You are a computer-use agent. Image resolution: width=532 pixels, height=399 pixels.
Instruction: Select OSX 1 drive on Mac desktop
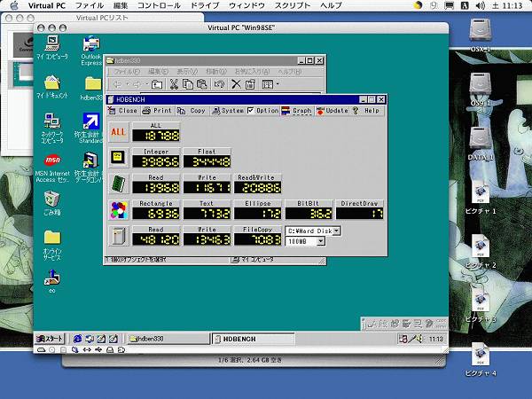pos(480,35)
